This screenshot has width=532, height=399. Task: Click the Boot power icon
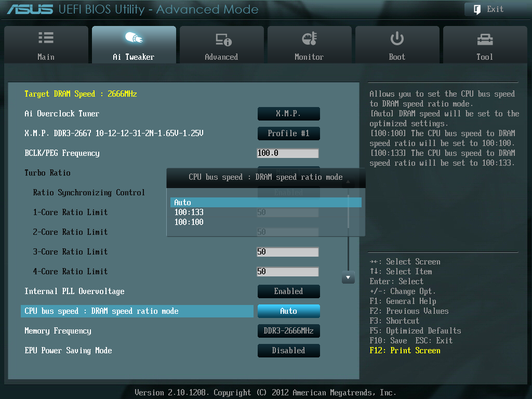(x=397, y=38)
